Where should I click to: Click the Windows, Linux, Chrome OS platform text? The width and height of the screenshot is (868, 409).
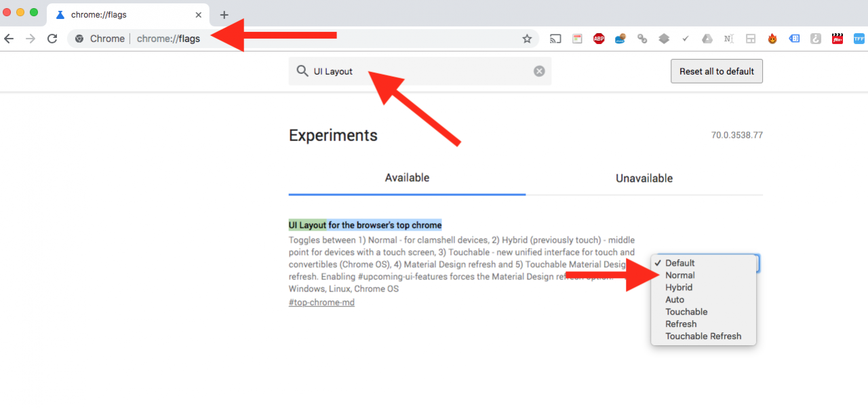[x=344, y=289]
